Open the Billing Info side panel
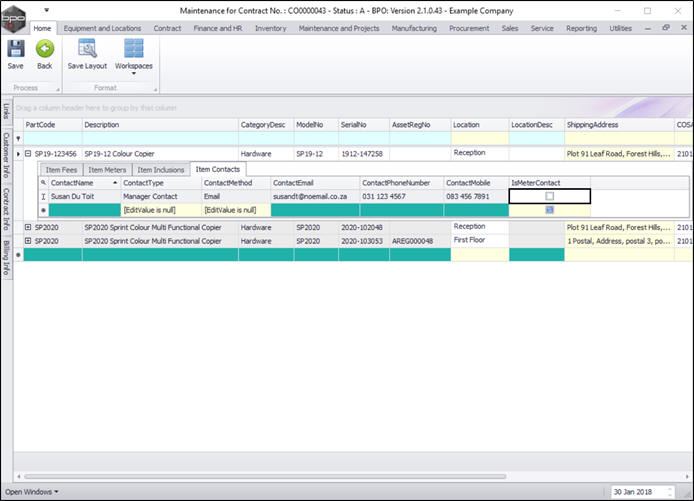The image size is (694, 501). coord(6,257)
